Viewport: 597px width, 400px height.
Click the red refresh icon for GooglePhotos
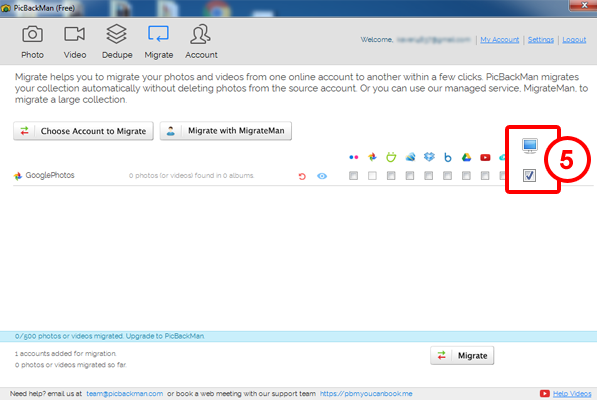point(302,176)
